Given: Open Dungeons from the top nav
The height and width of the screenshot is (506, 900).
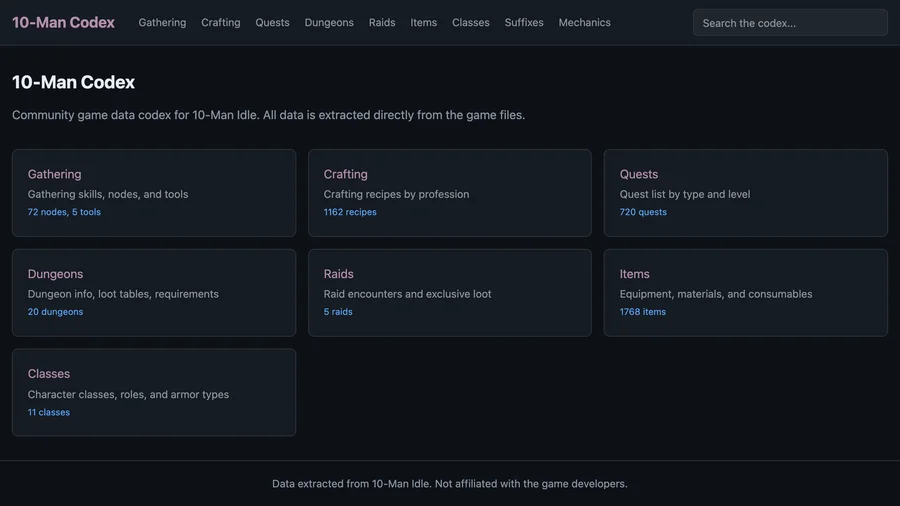Looking at the screenshot, I should point(329,22).
